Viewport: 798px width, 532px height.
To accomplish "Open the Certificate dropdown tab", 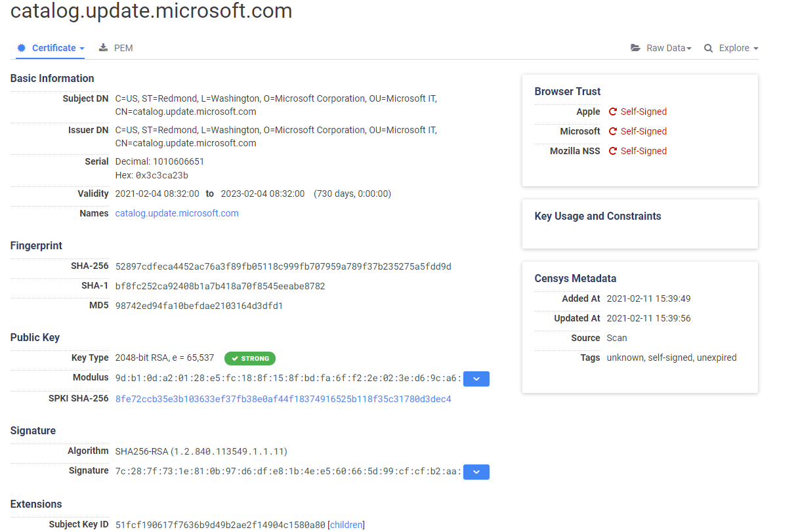I will point(51,48).
